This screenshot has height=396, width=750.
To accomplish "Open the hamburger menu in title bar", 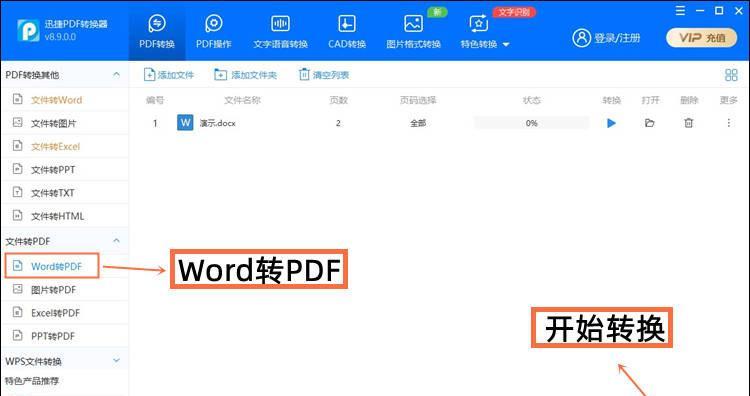I will click(680, 11).
